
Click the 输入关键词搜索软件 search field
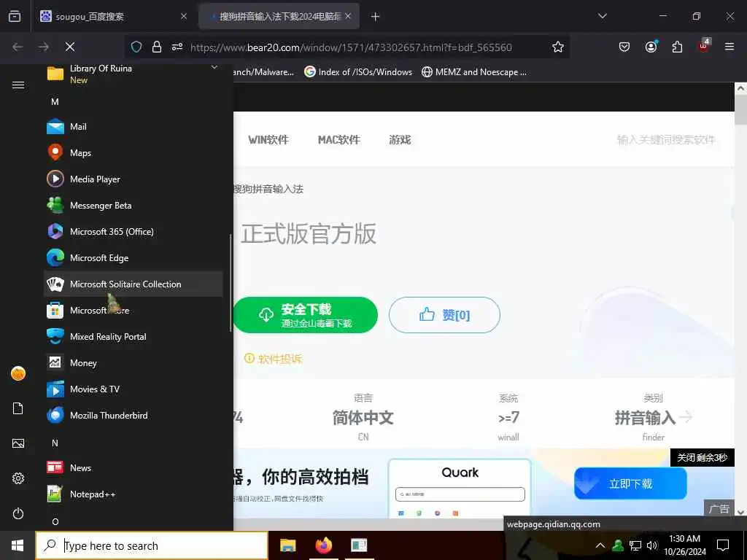pyautogui.click(x=666, y=139)
